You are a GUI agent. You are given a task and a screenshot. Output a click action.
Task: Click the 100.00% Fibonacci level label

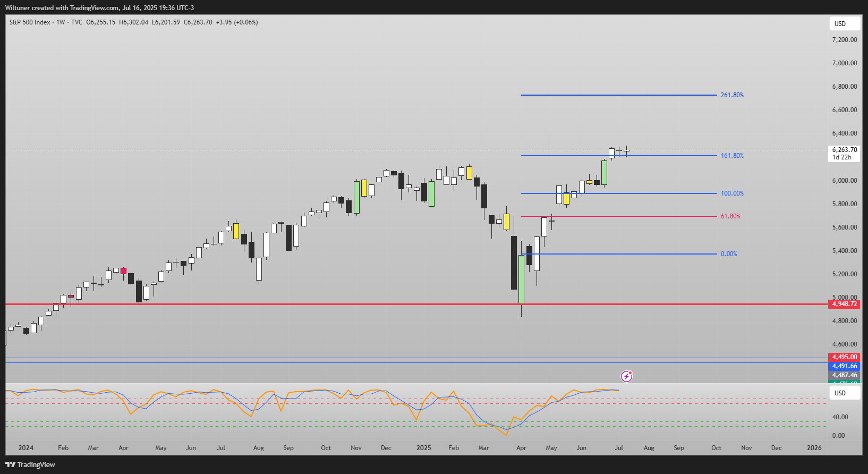pyautogui.click(x=732, y=193)
